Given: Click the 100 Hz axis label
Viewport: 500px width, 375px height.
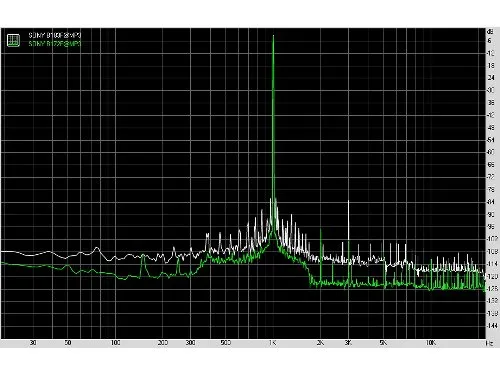Looking at the screenshot, I should click(115, 343).
